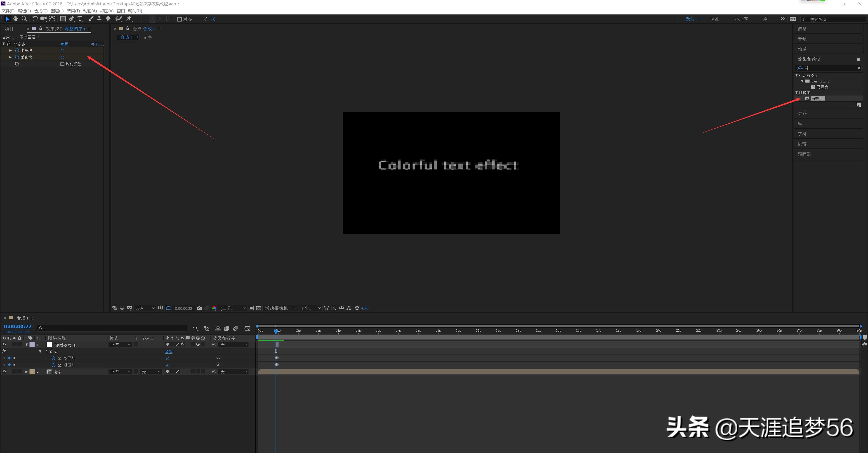Select the Hand tool in the toolbar

(16, 19)
